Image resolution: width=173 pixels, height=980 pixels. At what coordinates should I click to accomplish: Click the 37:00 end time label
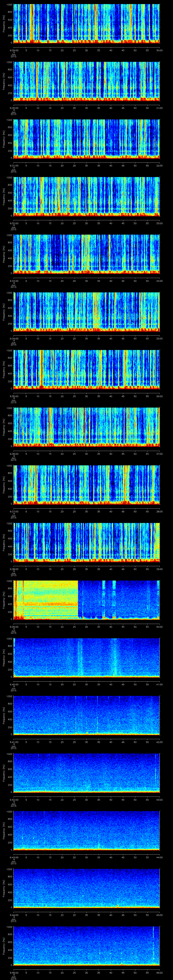[x=159, y=454]
